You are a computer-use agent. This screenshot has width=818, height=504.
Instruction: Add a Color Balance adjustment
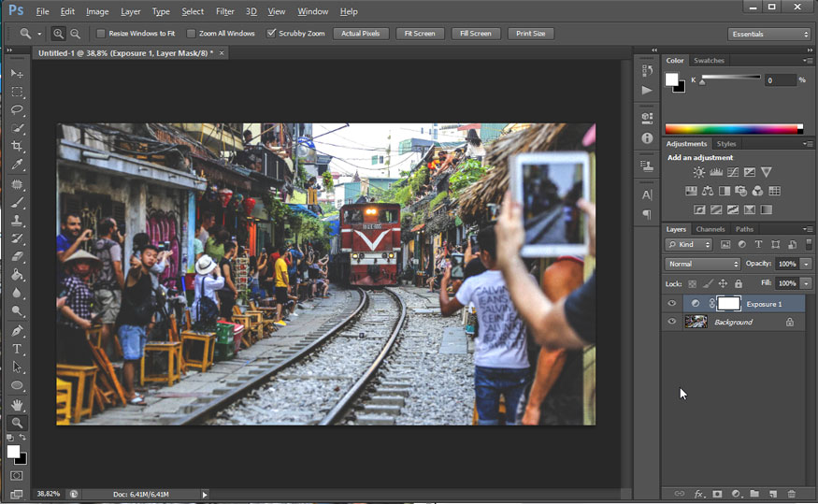click(708, 191)
